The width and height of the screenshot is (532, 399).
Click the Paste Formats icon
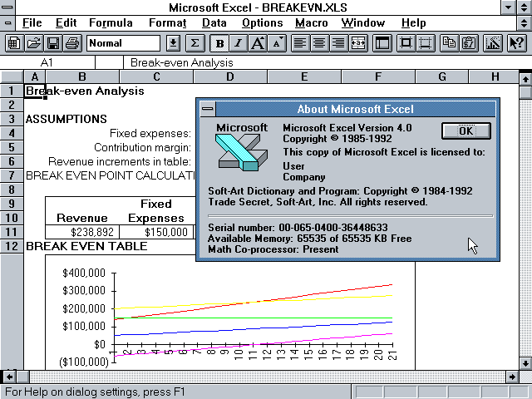469,43
